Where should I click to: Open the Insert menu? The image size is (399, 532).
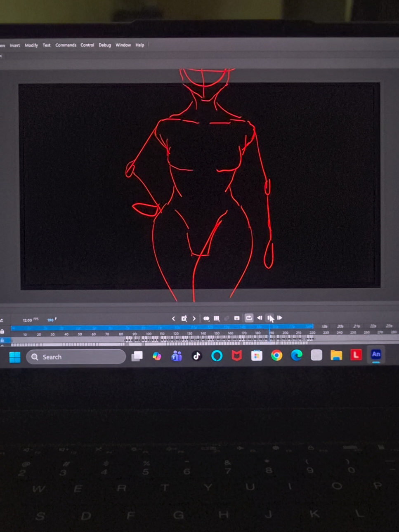point(15,45)
